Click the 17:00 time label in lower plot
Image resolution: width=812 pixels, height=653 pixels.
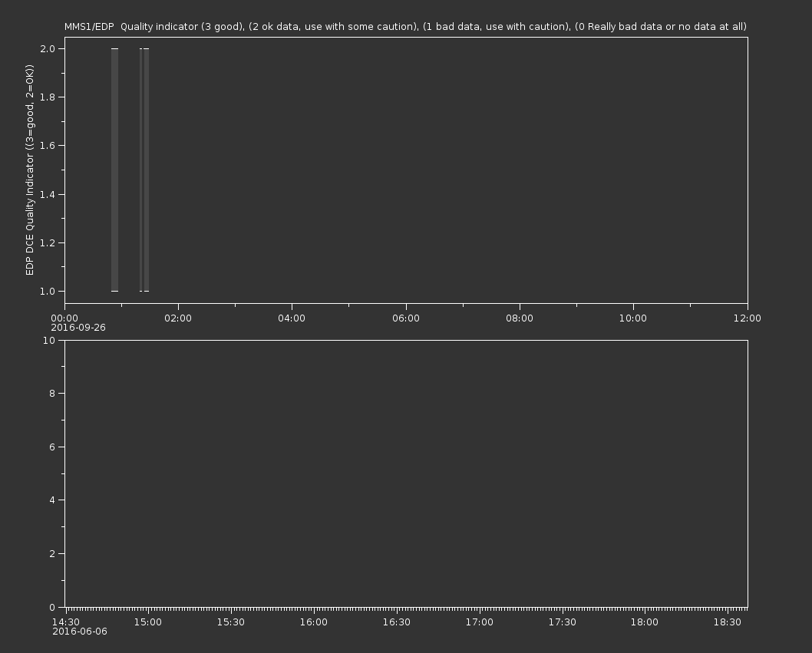tap(480, 622)
